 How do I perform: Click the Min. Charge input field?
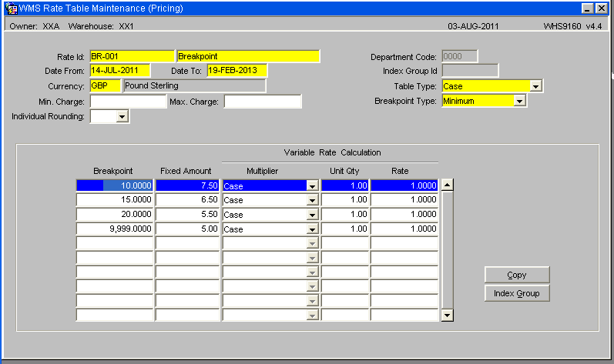coord(128,102)
